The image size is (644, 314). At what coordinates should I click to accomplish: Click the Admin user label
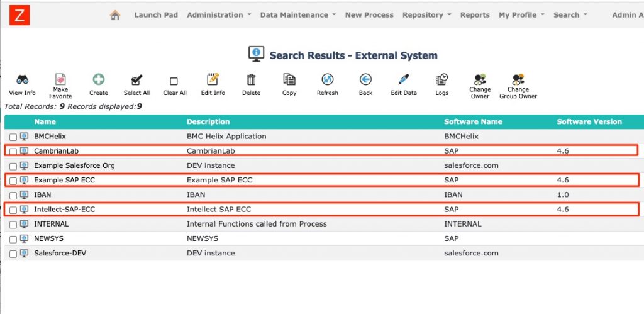(628, 15)
